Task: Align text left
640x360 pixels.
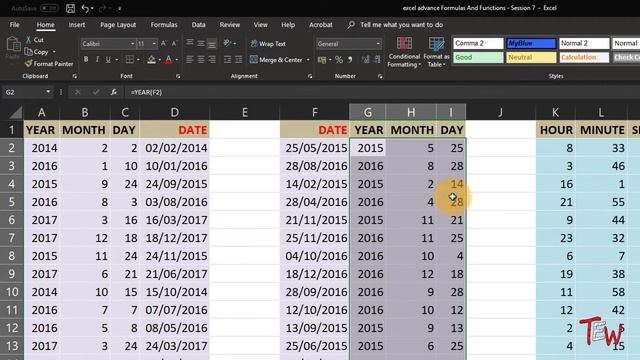Action: pyautogui.click(x=190, y=60)
